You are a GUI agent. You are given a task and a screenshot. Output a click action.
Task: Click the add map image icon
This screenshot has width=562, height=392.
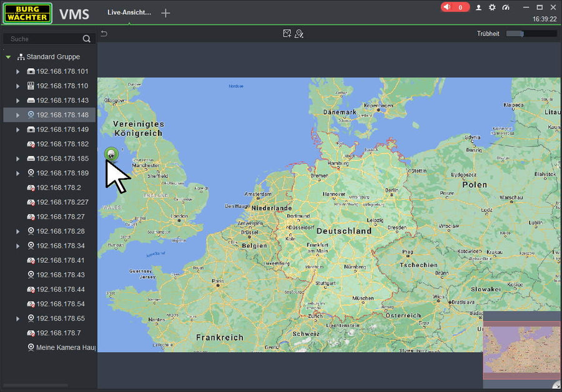pos(287,34)
